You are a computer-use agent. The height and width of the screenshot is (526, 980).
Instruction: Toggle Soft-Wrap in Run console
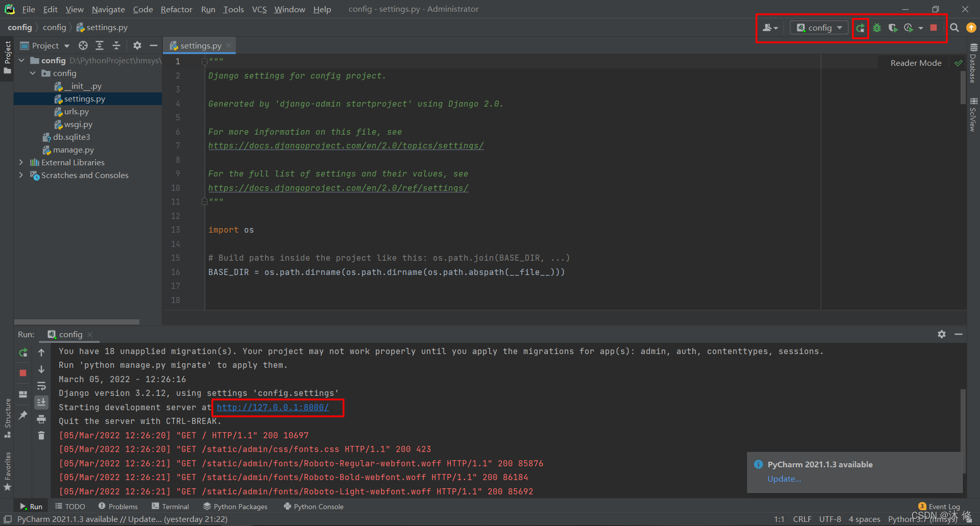(41, 386)
